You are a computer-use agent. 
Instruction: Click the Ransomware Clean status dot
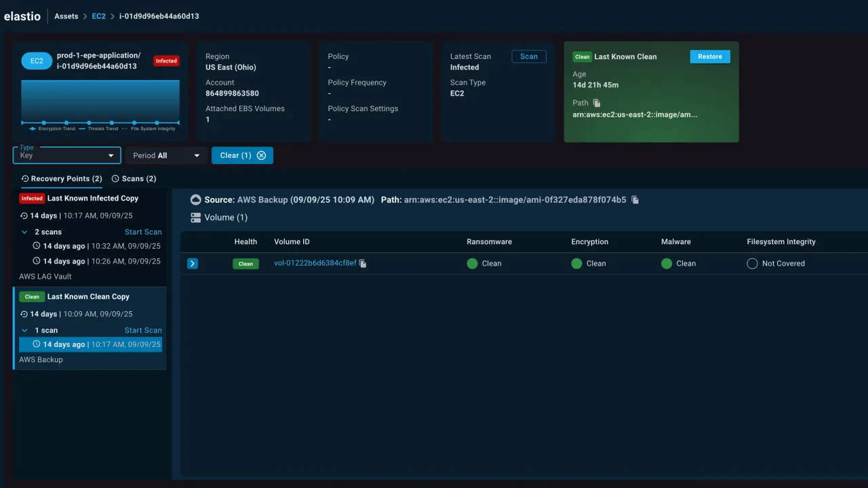pyautogui.click(x=473, y=264)
